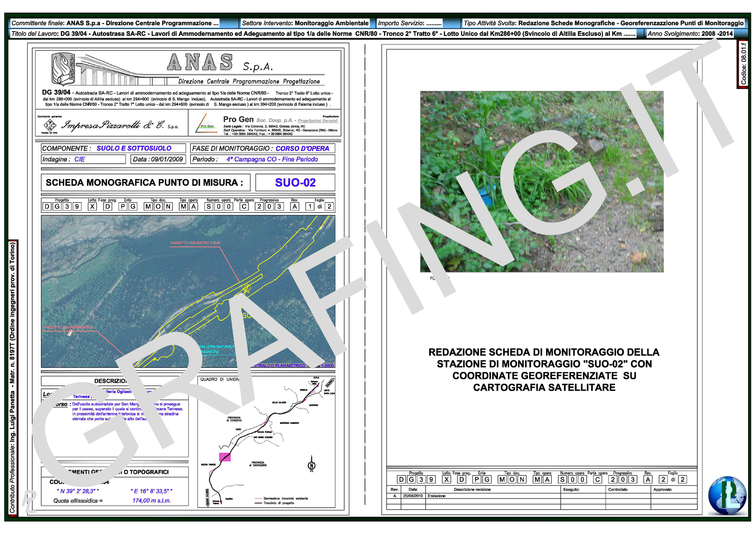Image resolution: width=756 pixels, height=534 pixels.
Task: Click the Impresa Pizzarotti diamond emblem
Action: pos(50,126)
